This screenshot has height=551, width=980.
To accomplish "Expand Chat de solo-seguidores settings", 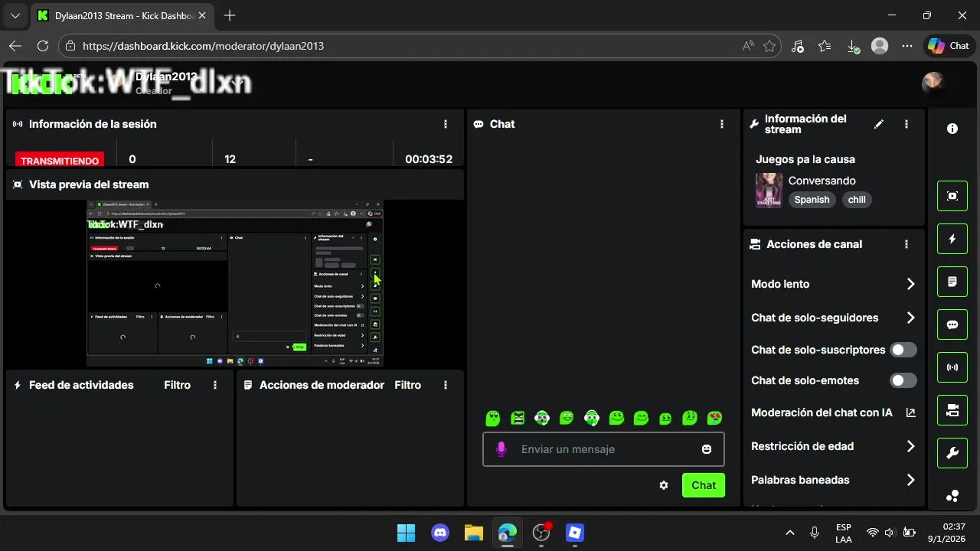I will pyautogui.click(x=910, y=318).
